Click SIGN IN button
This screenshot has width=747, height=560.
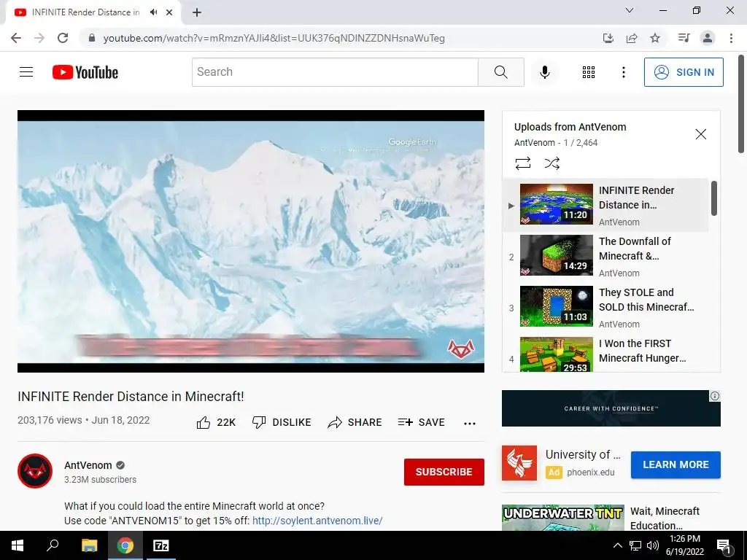coord(683,72)
